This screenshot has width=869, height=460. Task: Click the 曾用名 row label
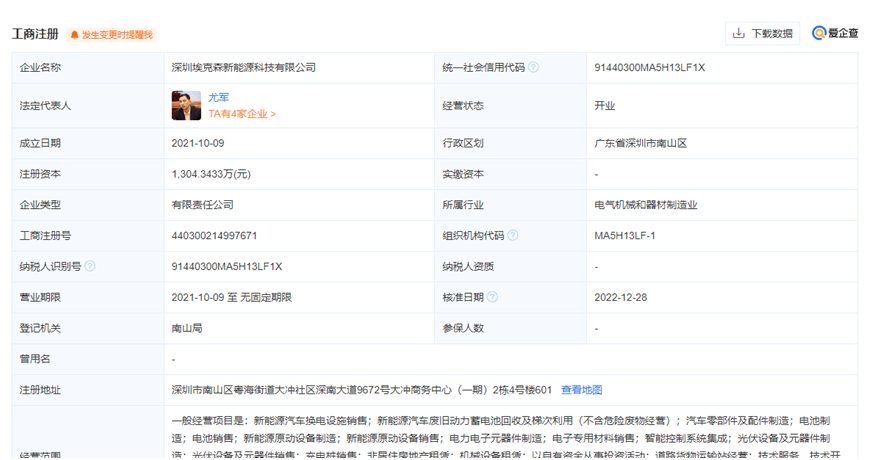(35, 359)
